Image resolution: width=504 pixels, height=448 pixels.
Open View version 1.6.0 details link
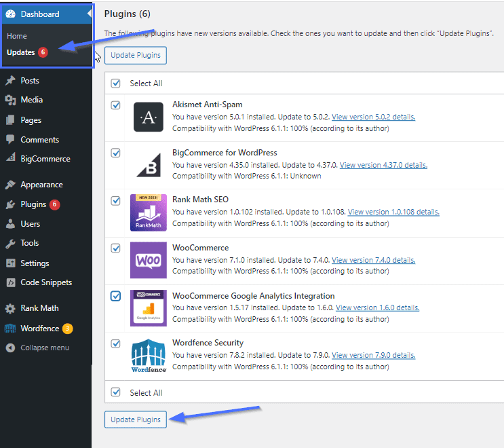[377, 307]
